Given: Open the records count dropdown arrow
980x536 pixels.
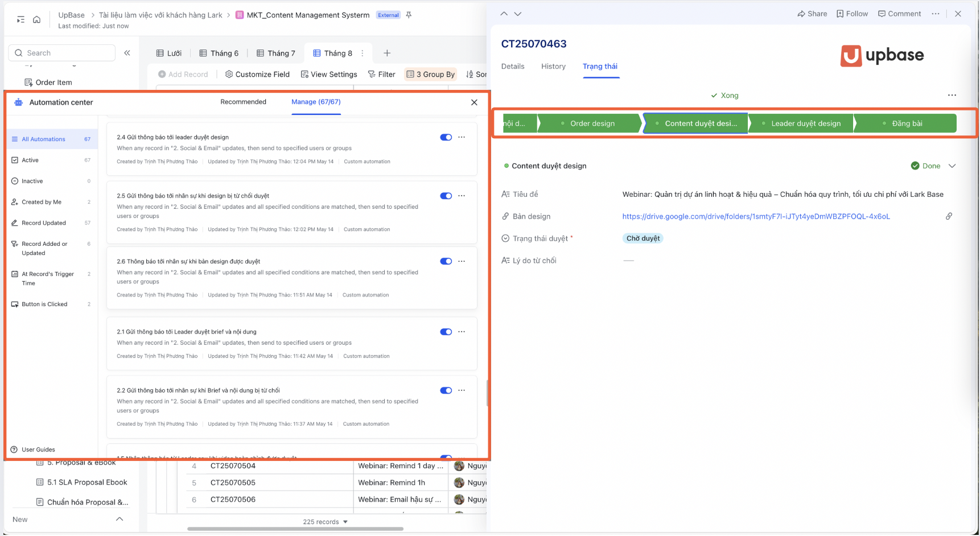Looking at the screenshot, I should click(345, 522).
